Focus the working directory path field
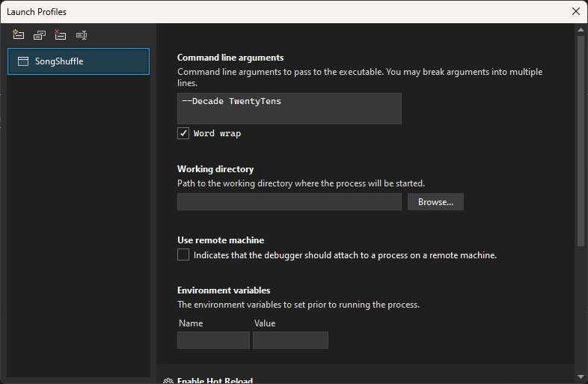 pyautogui.click(x=289, y=202)
